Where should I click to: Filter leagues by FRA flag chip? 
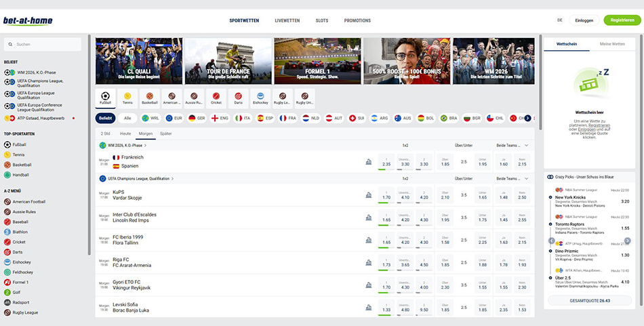point(288,118)
